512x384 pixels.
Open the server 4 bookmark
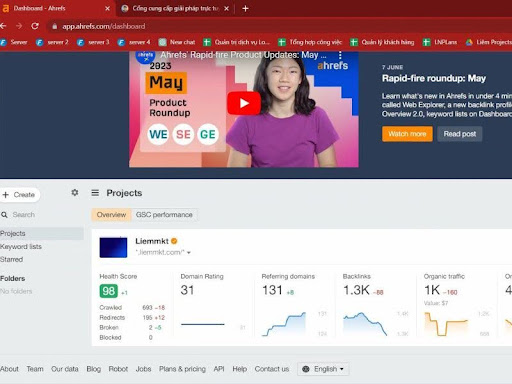(x=134, y=42)
